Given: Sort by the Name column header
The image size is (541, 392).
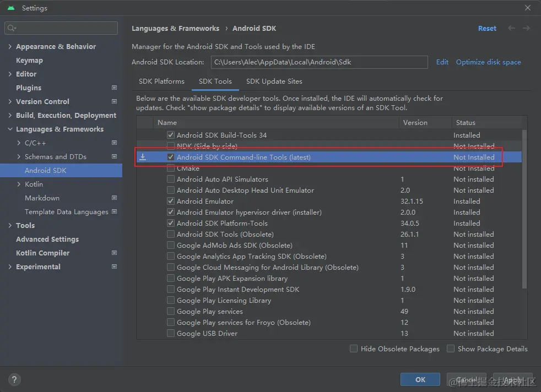Looking at the screenshot, I should pyautogui.click(x=277, y=122).
